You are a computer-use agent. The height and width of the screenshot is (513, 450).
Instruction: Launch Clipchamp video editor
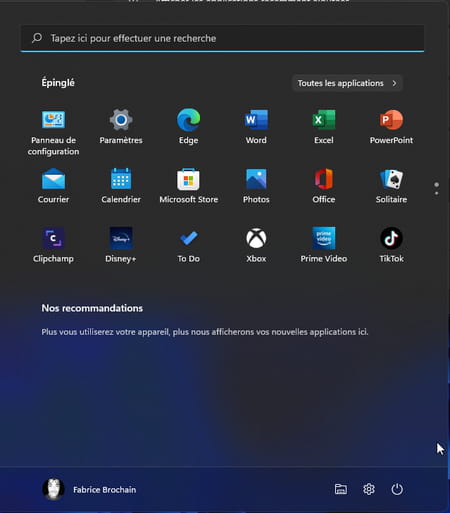(53, 245)
